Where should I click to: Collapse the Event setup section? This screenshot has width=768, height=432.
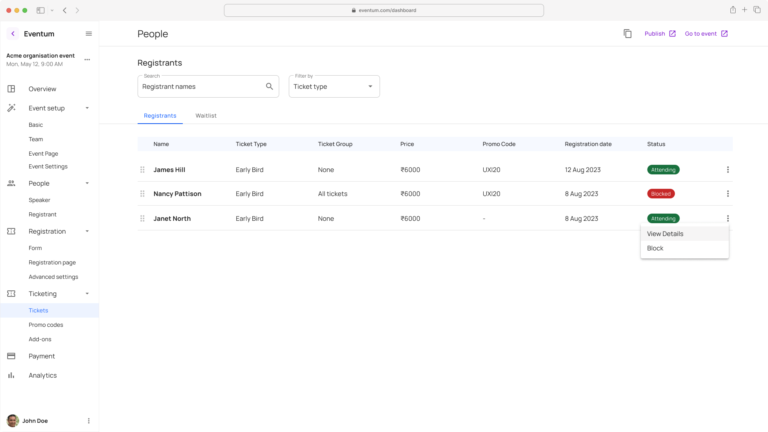[x=87, y=108]
